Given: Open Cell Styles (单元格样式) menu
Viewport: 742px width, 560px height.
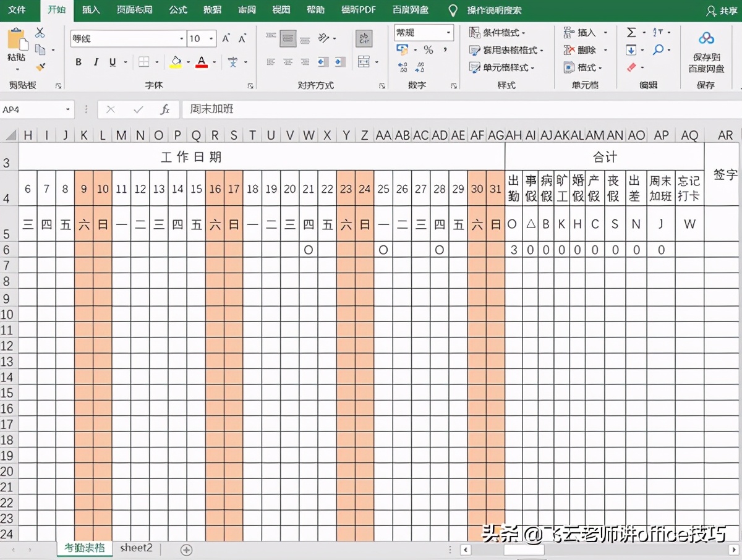Looking at the screenshot, I should click(x=501, y=67).
